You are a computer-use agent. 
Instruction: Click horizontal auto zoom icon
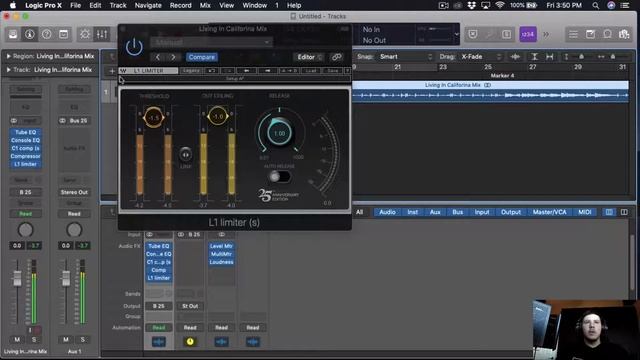(x=550, y=57)
